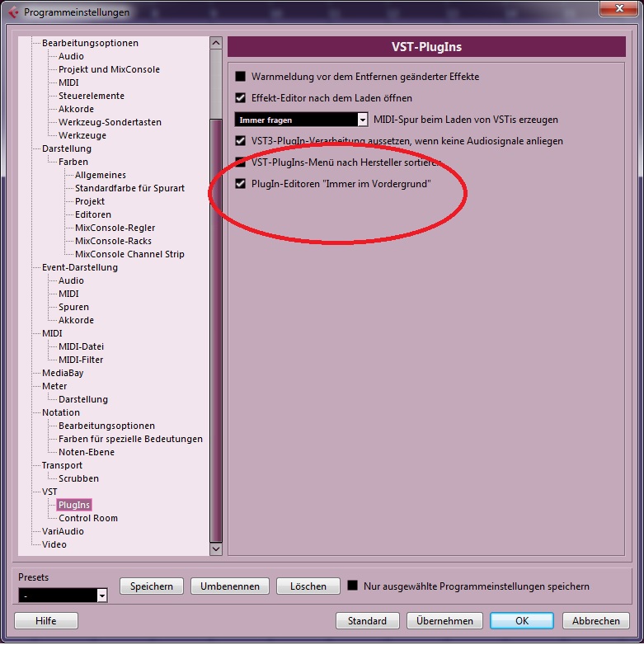This screenshot has height=645, width=644.
Task: Select the Werkzeuge tree item
Action: [82, 135]
